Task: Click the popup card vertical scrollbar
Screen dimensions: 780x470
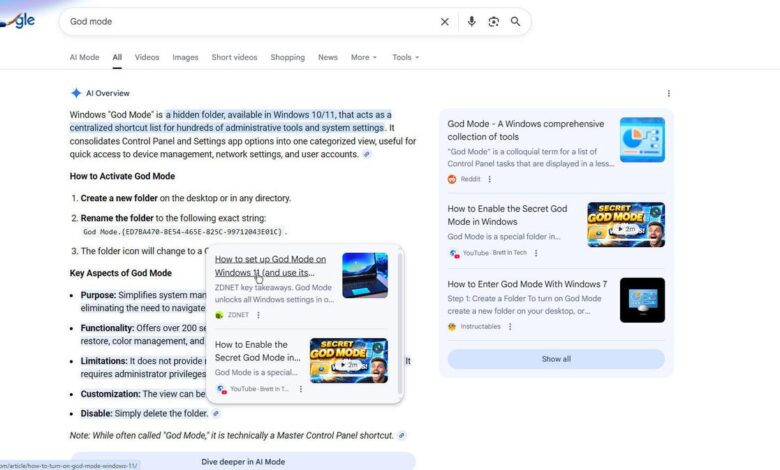Action: click(400, 323)
